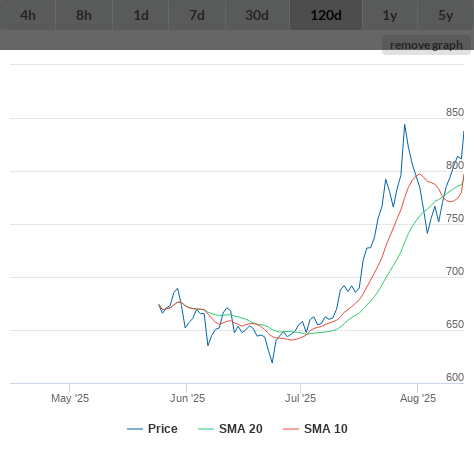This screenshot has width=474, height=455.
Task: Click the Jun '25 axis label
Action: pyautogui.click(x=187, y=398)
